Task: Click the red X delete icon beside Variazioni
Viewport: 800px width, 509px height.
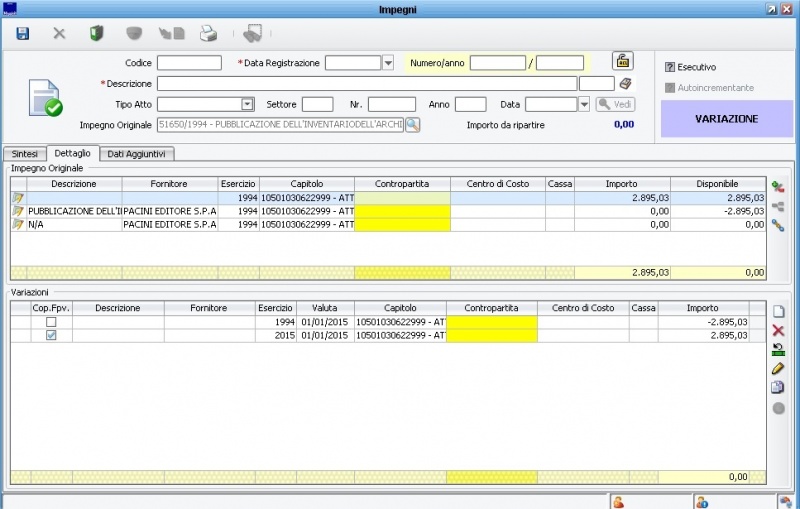Action: (x=778, y=330)
